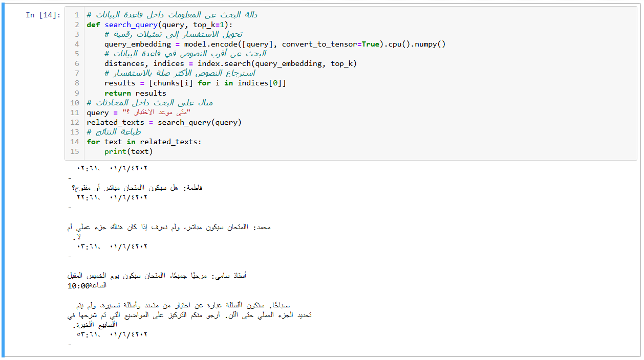
Task: Click the True value of convert_to_tensor
Action: pos(370,44)
